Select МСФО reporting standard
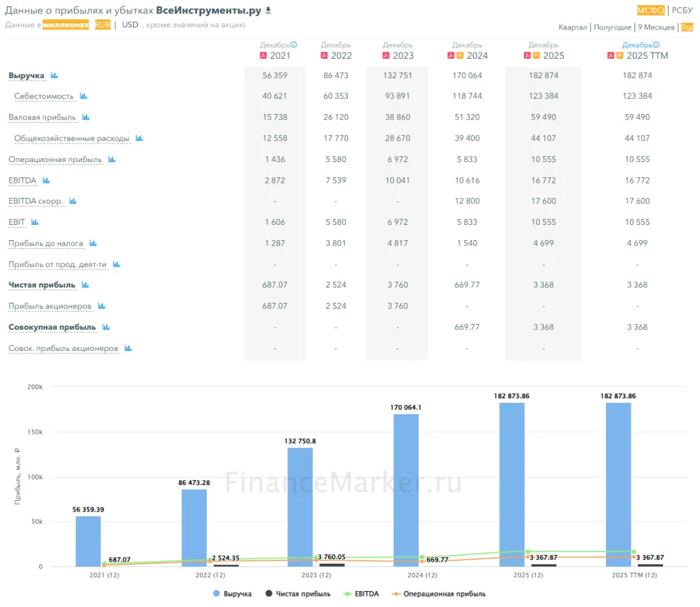This screenshot has width=700, height=607. coord(650,10)
